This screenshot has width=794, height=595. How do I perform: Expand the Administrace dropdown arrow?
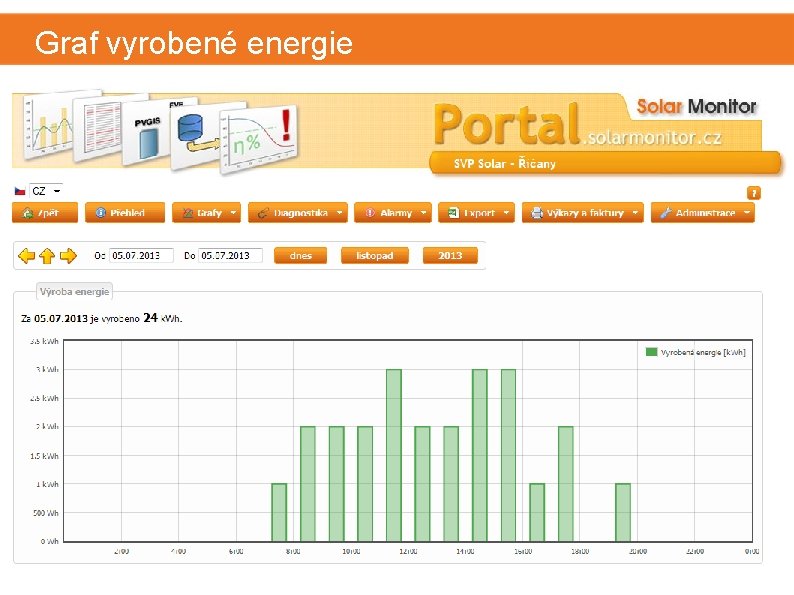746,213
